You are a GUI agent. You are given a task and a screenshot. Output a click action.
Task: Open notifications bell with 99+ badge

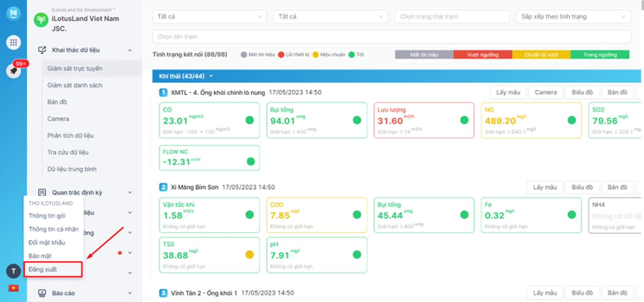[x=14, y=71]
